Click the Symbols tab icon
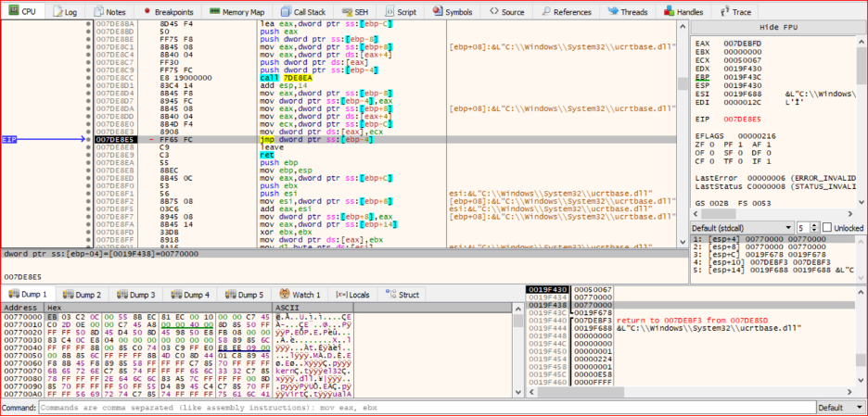Screen dimensions: 868x417 point(438,11)
